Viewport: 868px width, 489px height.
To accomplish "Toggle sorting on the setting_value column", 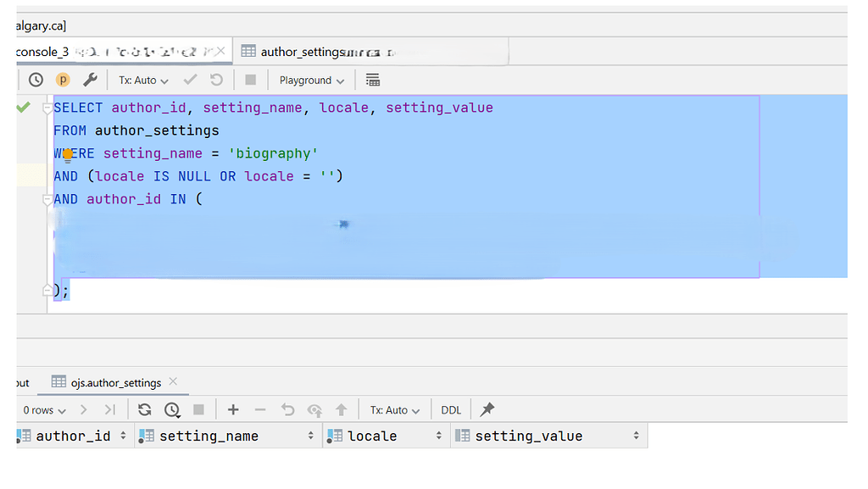I will tap(638, 435).
